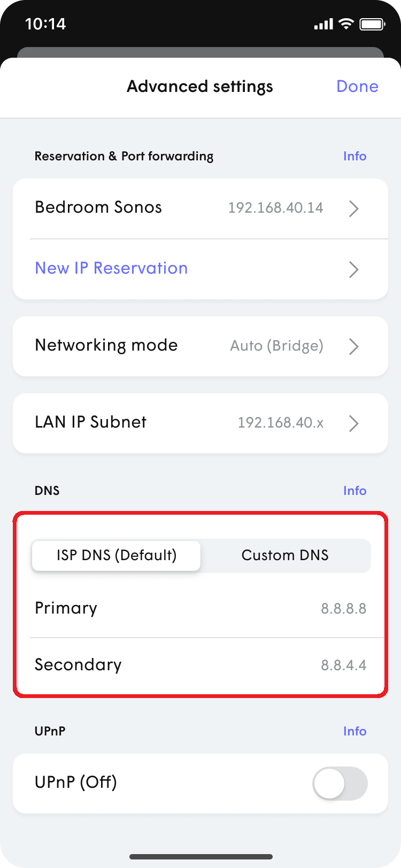Open Info for Reservation & Port forwarding
Image resolution: width=401 pixels, height=868 pixels.
(x=355, y=156)
